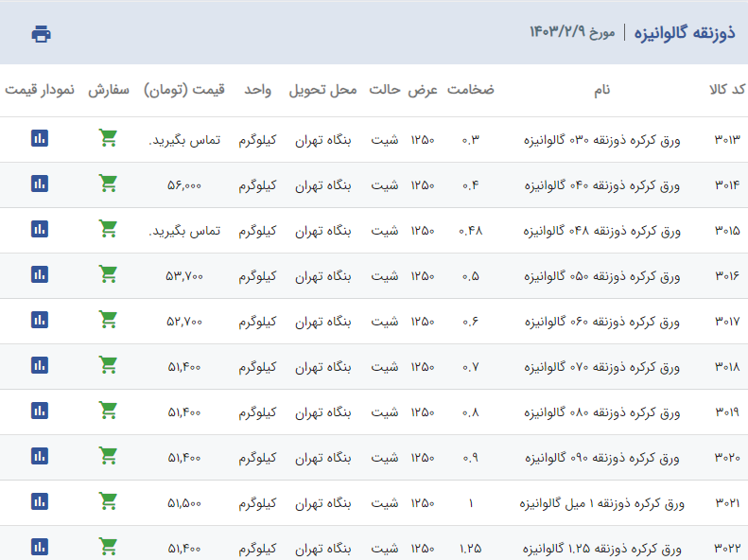Show the price chart for product 3016
The height and width of the screenshot is (560, 748).
tap(39, 274)
